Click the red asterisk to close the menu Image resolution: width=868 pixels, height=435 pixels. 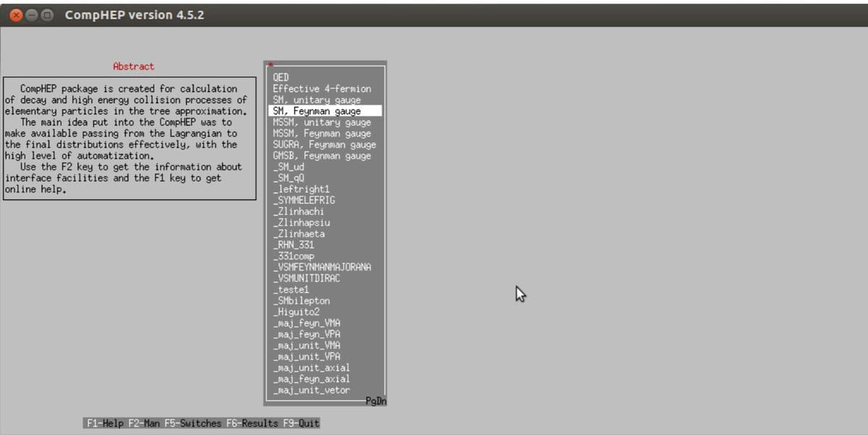click(x=270, y=64)
